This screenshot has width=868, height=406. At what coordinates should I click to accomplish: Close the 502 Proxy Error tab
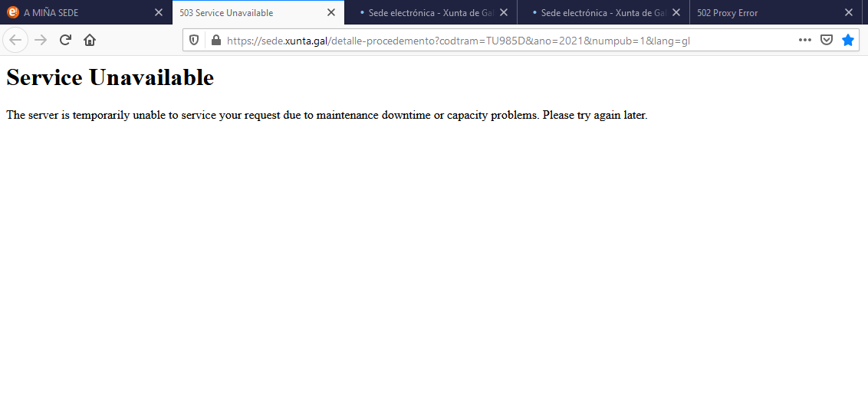(x=849, y=13)
